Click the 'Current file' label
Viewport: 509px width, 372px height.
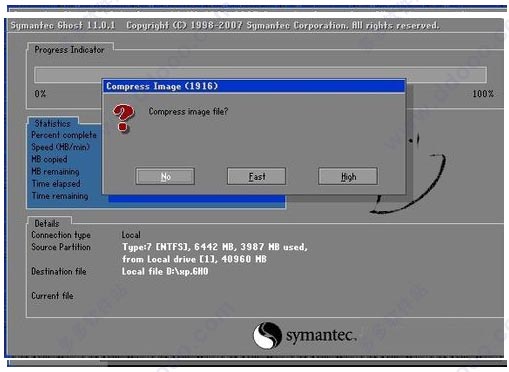coord(52,296)
